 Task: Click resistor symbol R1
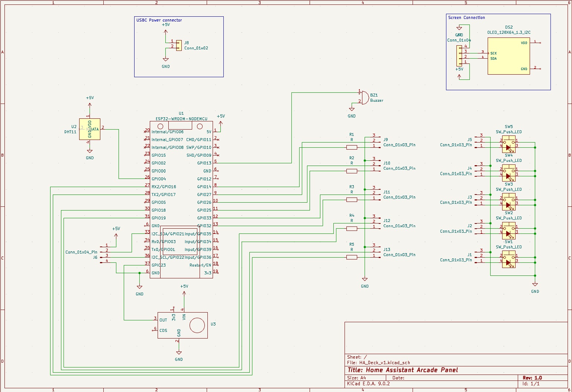[351, 147]
